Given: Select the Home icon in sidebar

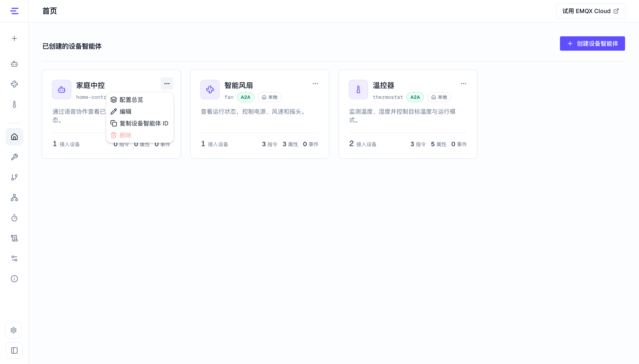Looking at the screenshot, I should 14,137.
